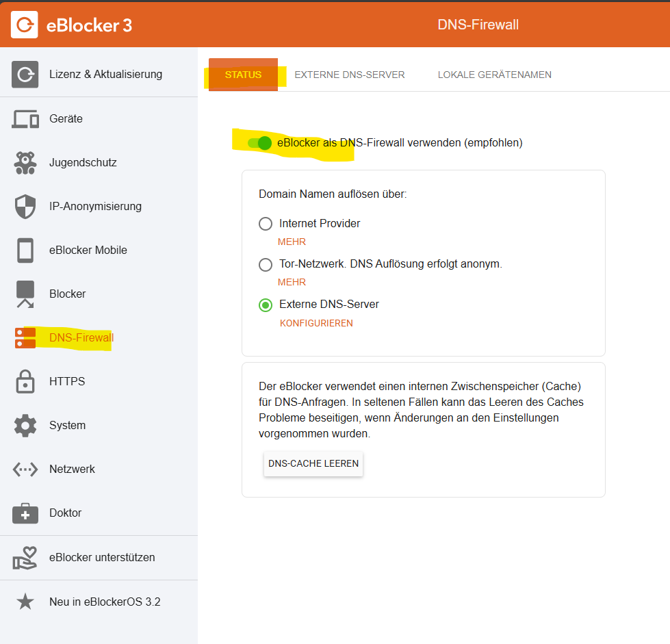The height and width of the screenshot is (644, 670).
Task: Click the Doktor medical case icon
Action: coord(25,513)
